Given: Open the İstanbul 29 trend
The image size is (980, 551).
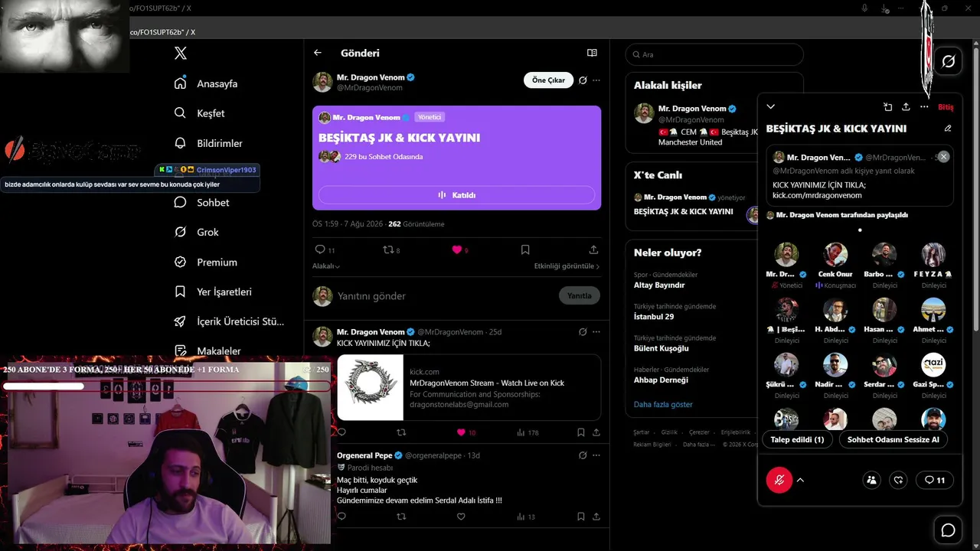Looking at the screenshot, I should click(654, 317).
